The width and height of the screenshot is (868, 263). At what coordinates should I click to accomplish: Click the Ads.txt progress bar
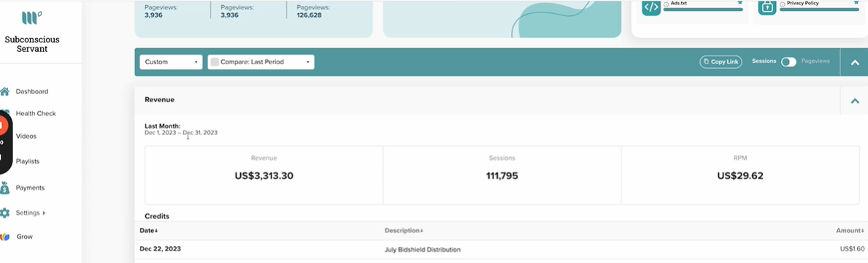pos(703,9)
